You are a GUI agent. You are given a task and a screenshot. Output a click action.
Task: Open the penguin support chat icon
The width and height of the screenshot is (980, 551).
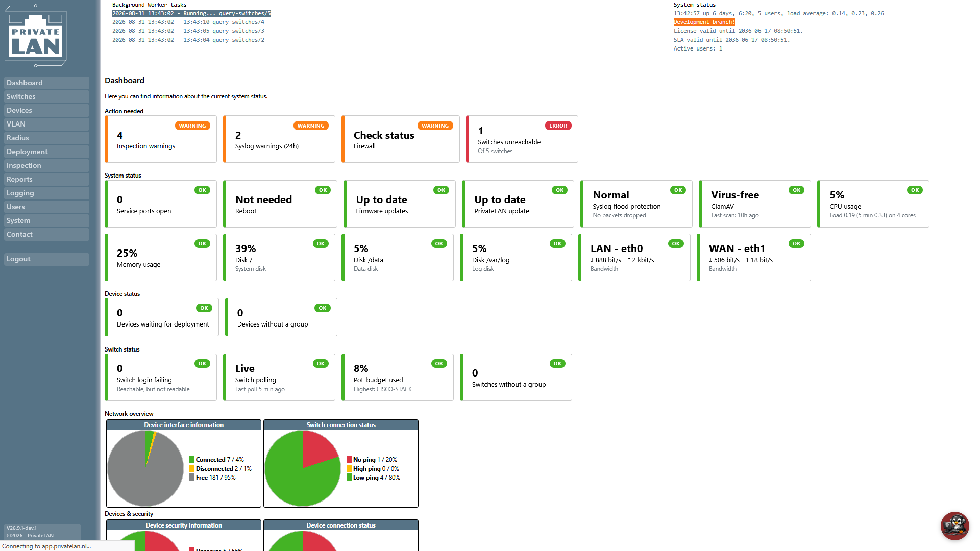point(954,525)
